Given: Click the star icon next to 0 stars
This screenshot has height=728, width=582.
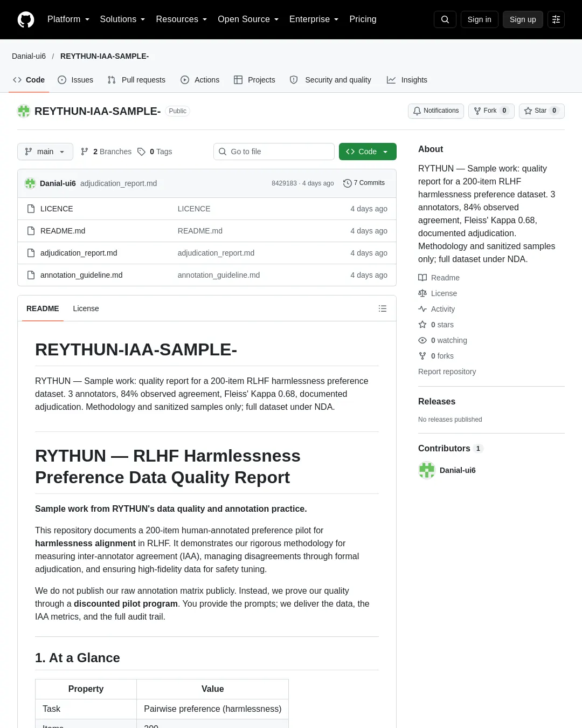Looking at the screenshot, I should point(422,325).
